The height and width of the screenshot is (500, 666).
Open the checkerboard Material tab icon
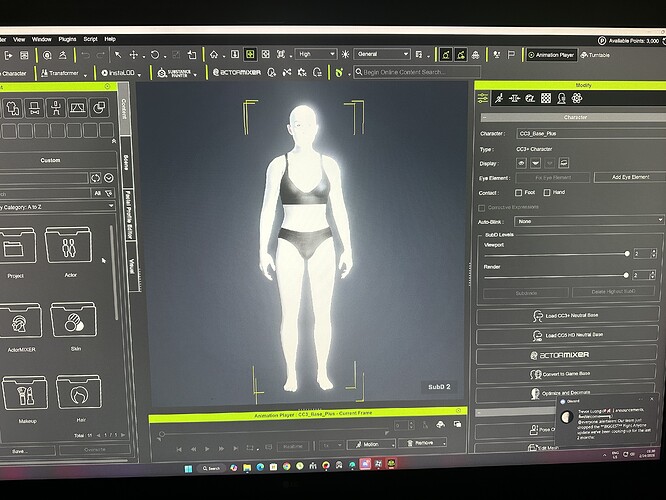pyautogui.click(x=546, y=99)
